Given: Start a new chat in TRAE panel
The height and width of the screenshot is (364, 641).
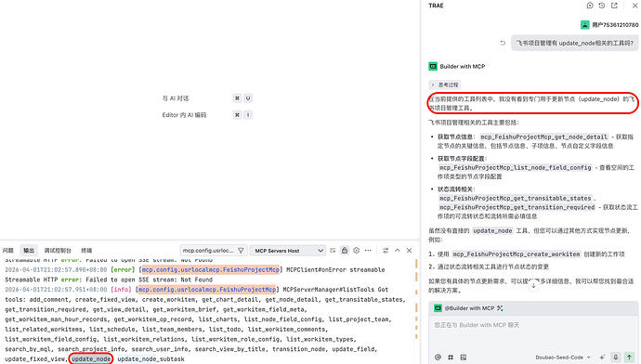Looking at the screenshot, I should point(590,6).
